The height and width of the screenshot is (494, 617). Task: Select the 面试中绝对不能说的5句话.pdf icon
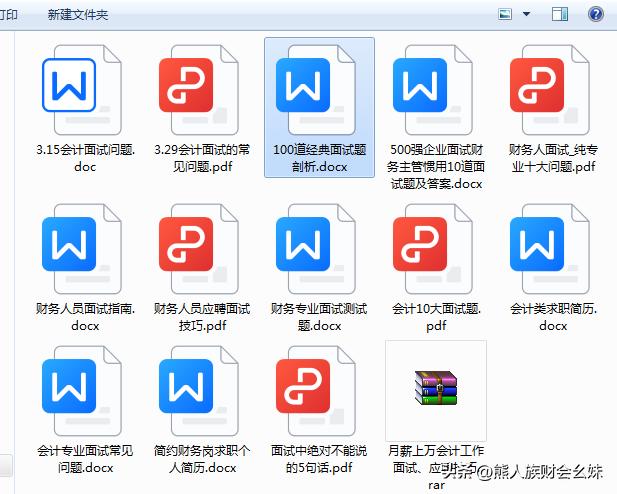click(x=316, y=391)
